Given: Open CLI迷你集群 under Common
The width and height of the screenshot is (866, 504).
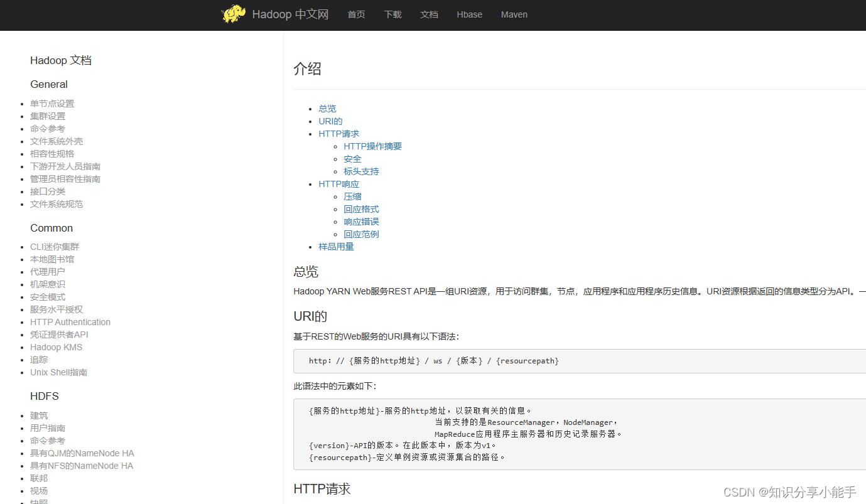Looking at the screenshot, I should [55, 247].
